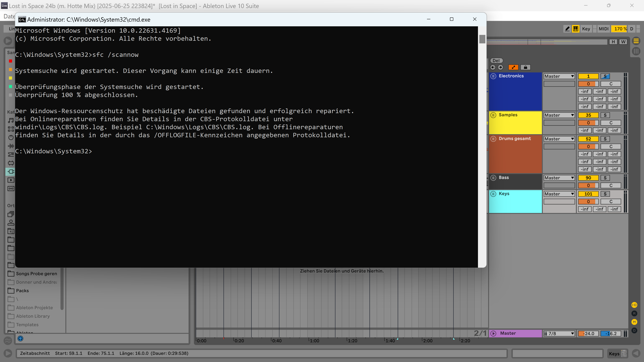The image size is (644, 362).
Task: Solo the Electronics track
Action: tap(605, 76)
